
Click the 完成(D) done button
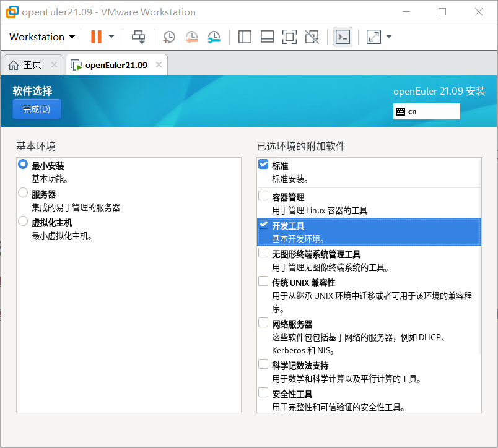(37, 109)
